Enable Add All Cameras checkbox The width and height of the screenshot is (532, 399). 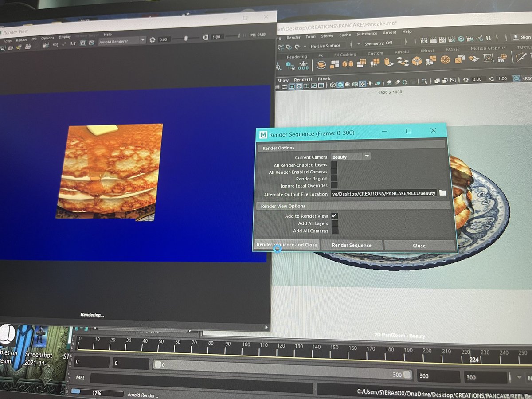point(335,231)
